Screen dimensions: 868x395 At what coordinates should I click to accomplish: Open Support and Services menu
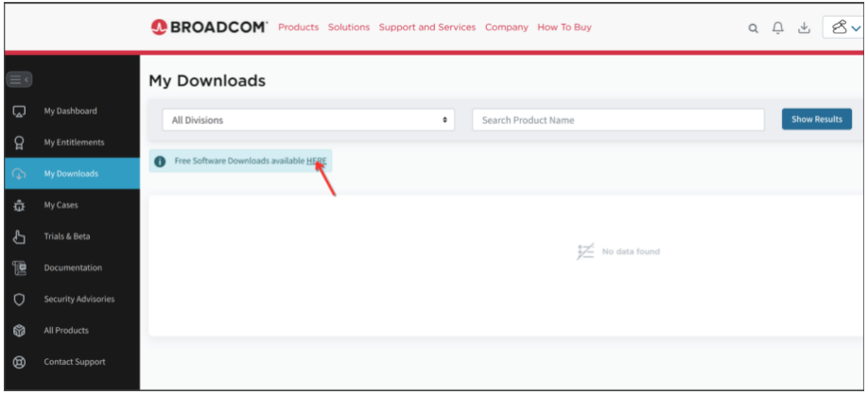pos(427,27)
